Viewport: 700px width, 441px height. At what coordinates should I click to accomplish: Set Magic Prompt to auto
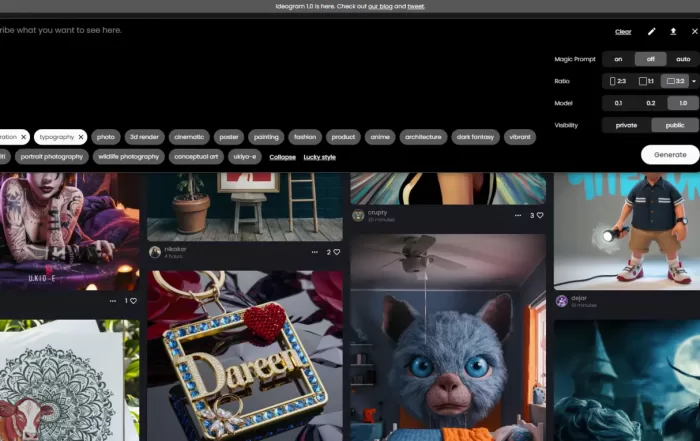(x=683, y=59)
